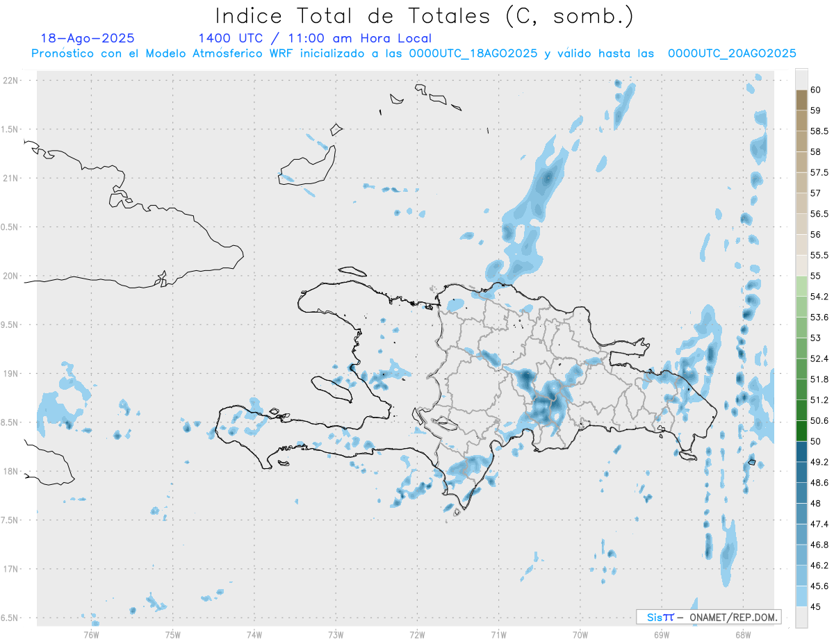Select the pale green swatch between 54.2 and 55
Image resolution: width=834 pixels, height=644 pixels.
[x=801, y=286]
